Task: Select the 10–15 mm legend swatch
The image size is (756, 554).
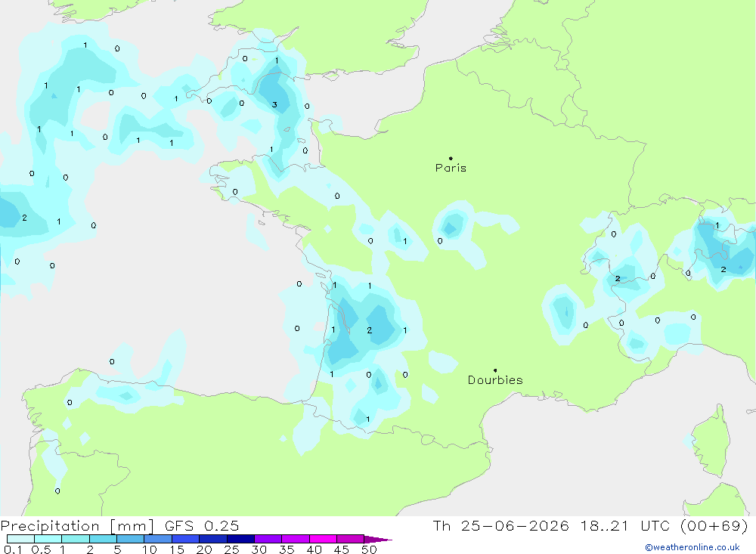Action: tap(158, 539)
